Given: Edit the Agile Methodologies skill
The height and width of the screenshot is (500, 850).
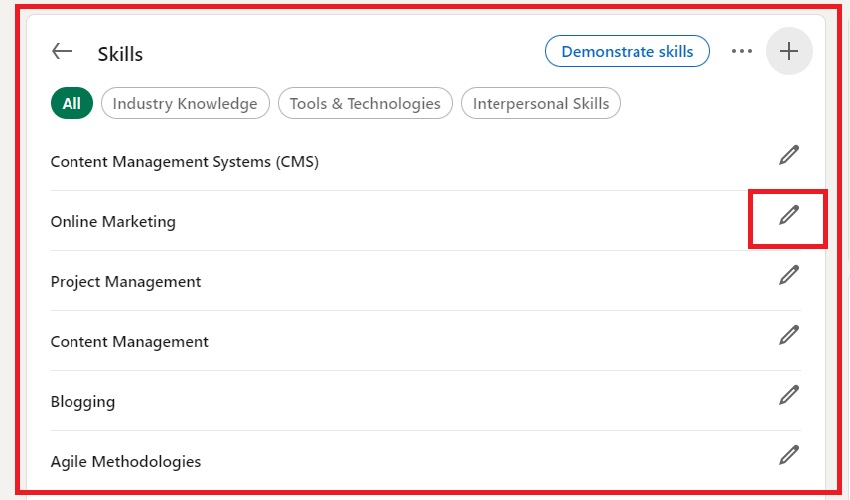Looking at the screenshot, I should click(789, 455).
